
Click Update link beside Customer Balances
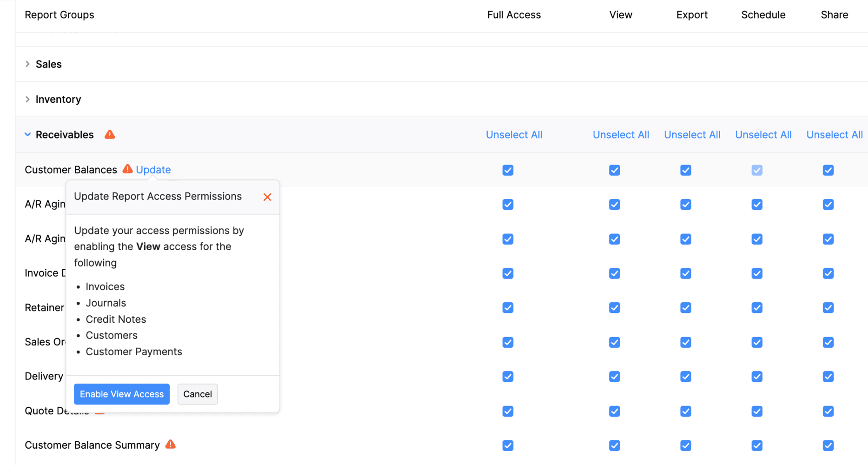(x=153, y=170)
